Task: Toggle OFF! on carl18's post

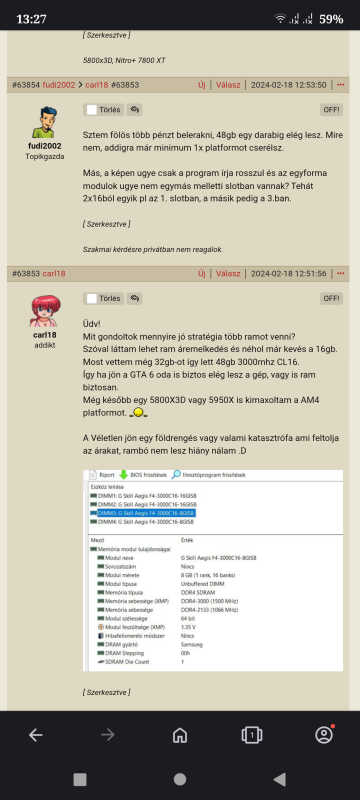Action: [x=331, y=298]
